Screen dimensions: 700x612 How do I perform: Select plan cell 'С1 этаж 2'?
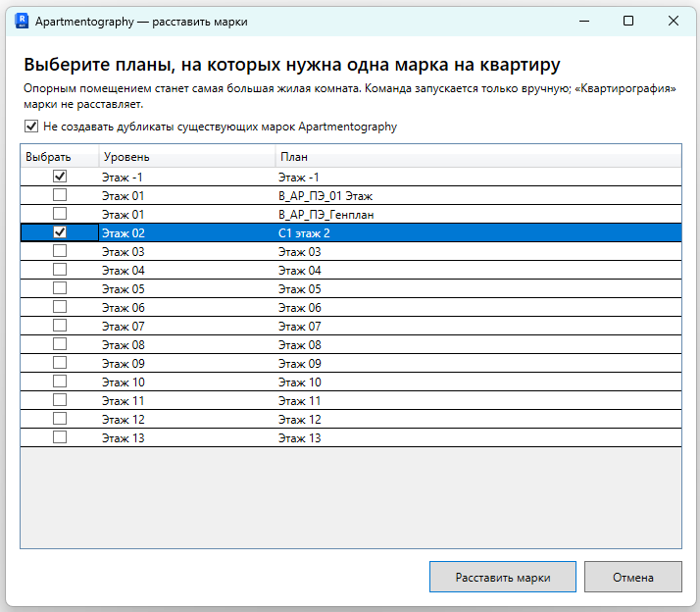click(478, 232)
